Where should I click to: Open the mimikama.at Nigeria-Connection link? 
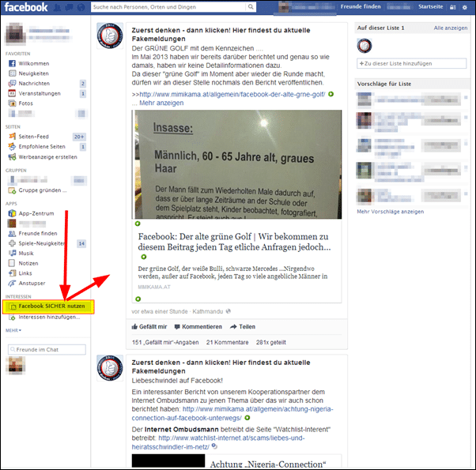pyautogui.click(x=232, y=414)
